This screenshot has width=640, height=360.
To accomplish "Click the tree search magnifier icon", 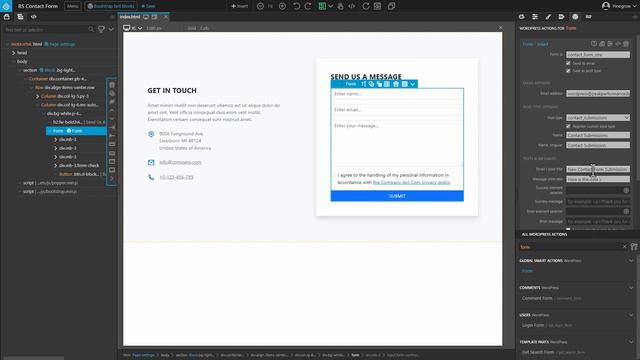I will [91, 29].
